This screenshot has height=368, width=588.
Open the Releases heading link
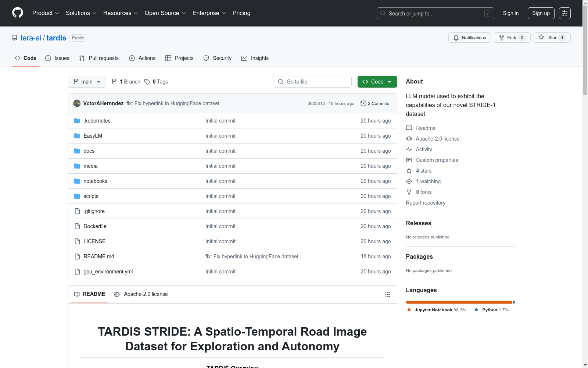[419, 223]
